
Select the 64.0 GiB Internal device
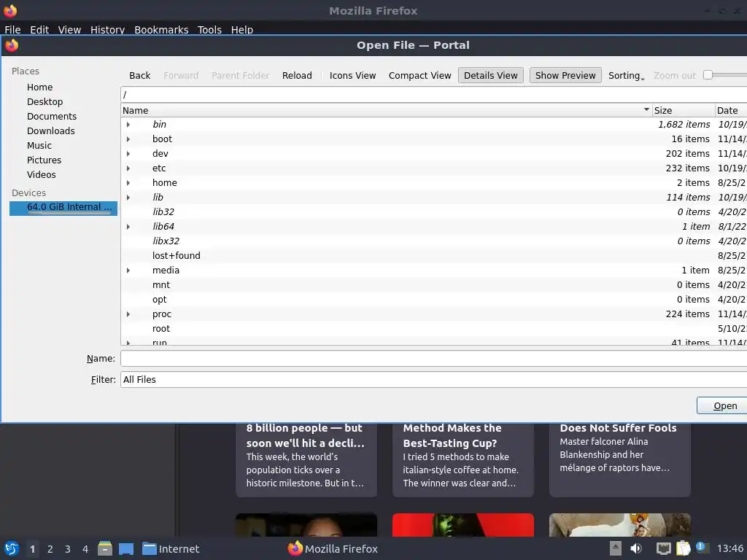[63, 208]
